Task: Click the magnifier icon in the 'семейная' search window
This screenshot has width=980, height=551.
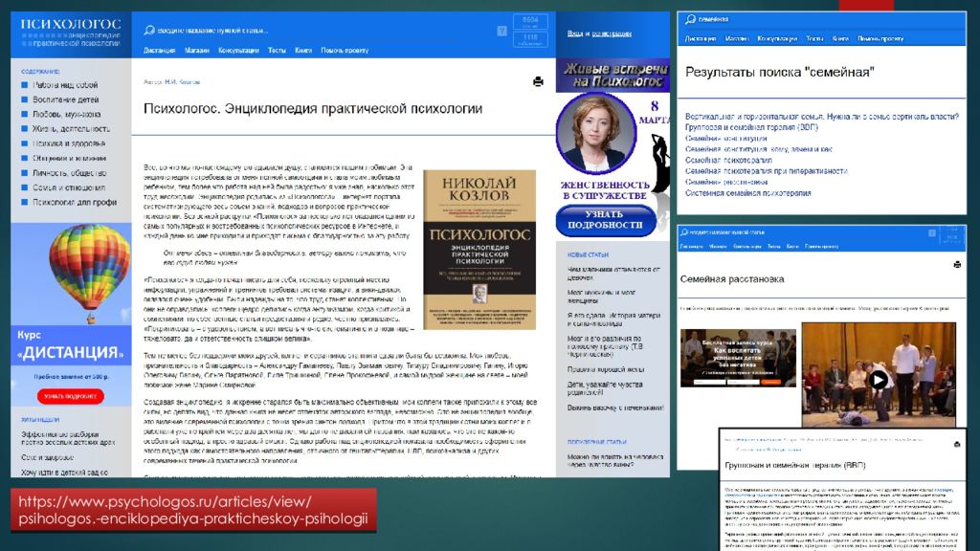Action: [x=691, y=19]
